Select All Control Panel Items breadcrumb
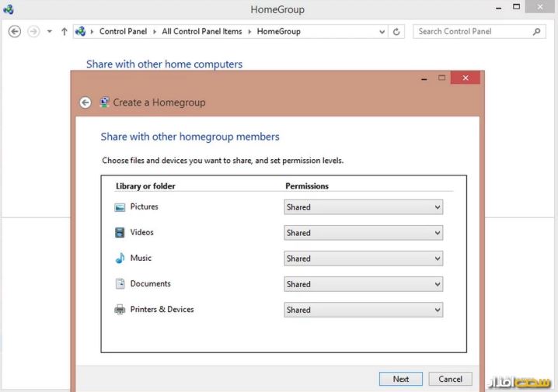The height and width of the screenshot is (392, 558). coord(202,32)
